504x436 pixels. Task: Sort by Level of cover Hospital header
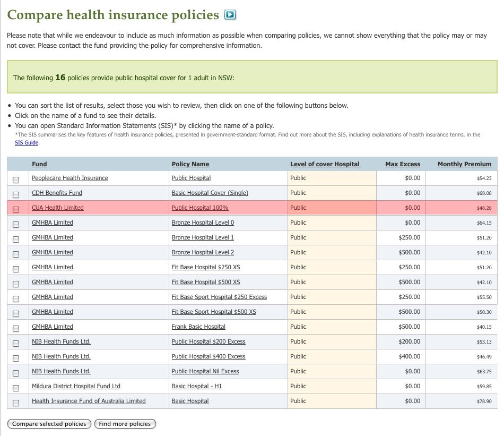[x=325, y=164]
